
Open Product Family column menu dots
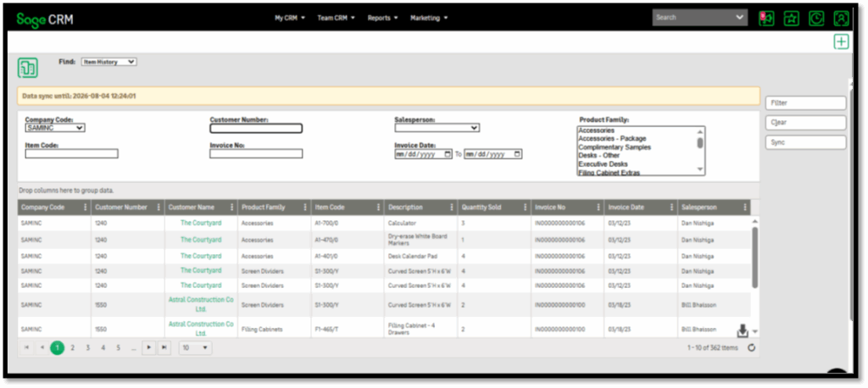click(305, 207)
